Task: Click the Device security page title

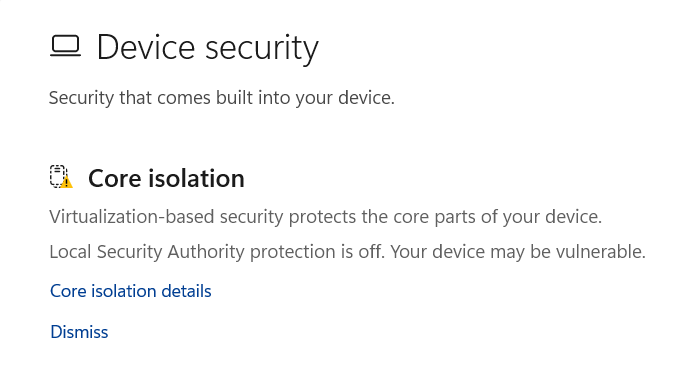Action: [208, 48]
